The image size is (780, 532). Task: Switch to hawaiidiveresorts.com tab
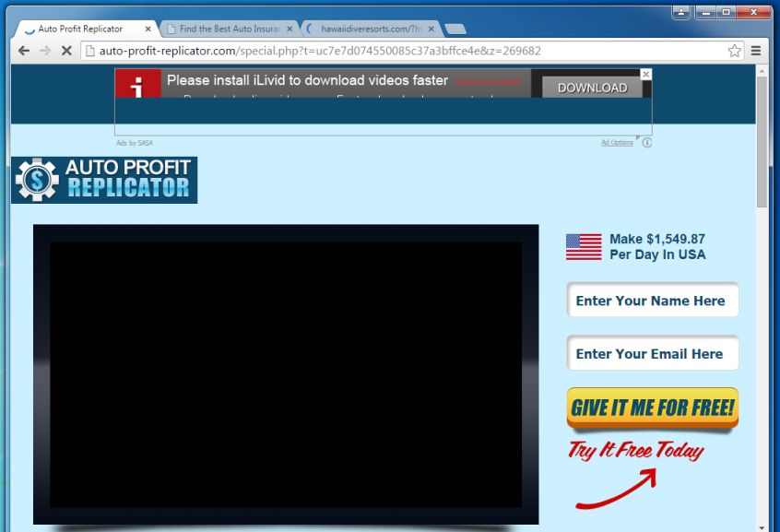click(371, 29)
